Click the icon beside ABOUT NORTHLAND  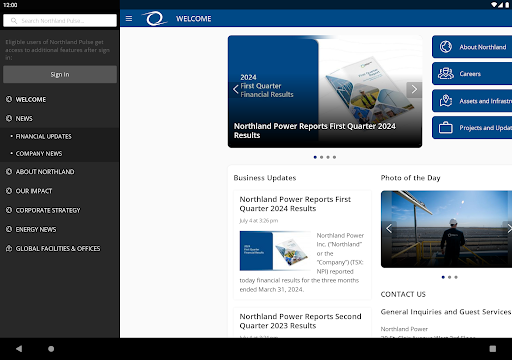9,171
